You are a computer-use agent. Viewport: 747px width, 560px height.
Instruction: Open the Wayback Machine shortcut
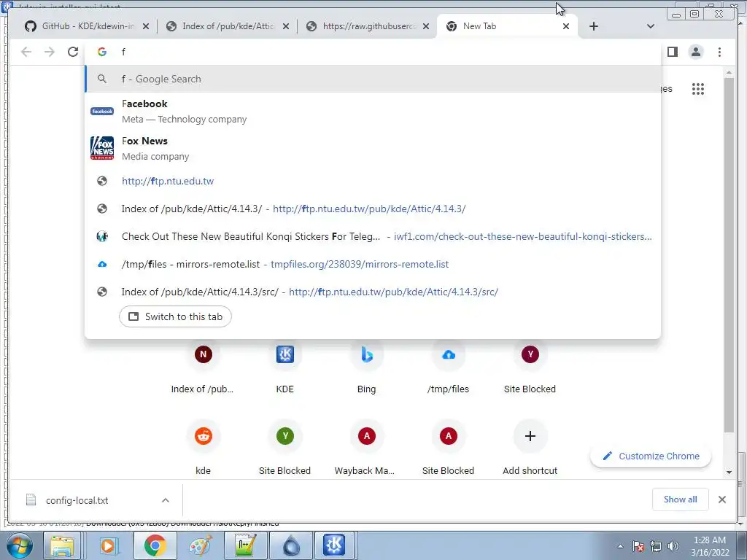(x=366, y=448)
